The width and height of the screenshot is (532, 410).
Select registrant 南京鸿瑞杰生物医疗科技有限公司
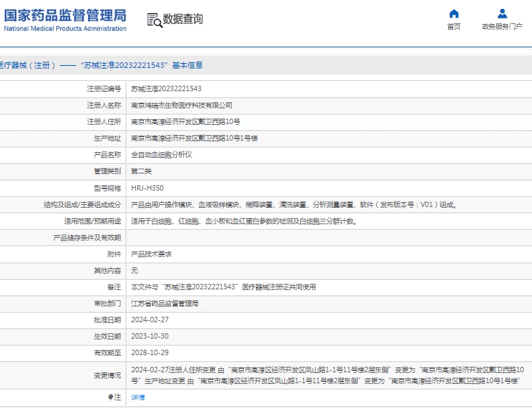(181, 106)
